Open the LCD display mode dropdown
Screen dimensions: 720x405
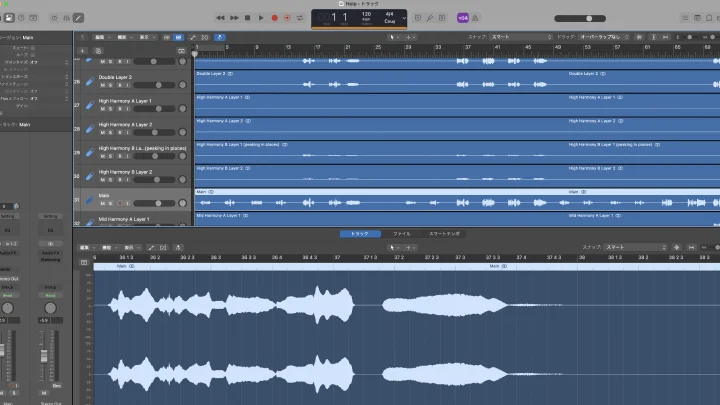404,18
